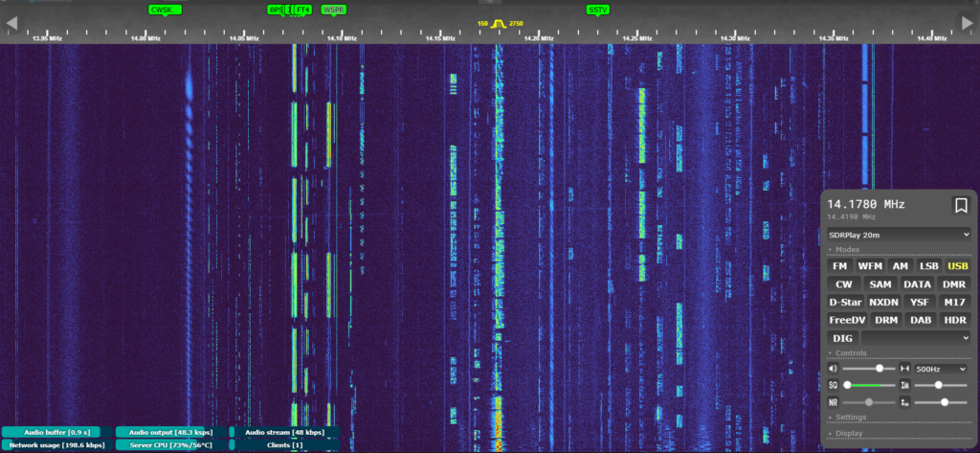
Task: Mute audio with the speaker icon
Action: tap(833, 369)
